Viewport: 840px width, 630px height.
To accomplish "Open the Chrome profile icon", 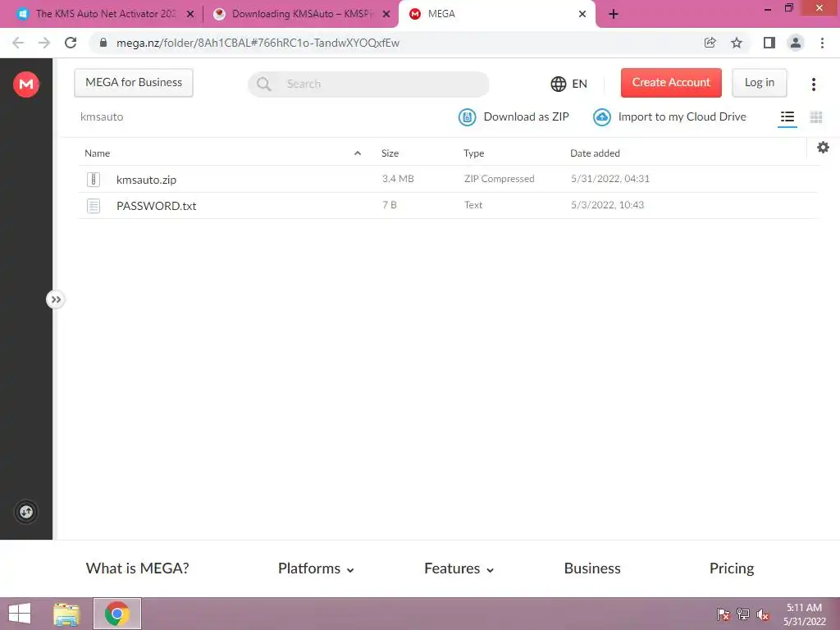I will coord(796,43).
